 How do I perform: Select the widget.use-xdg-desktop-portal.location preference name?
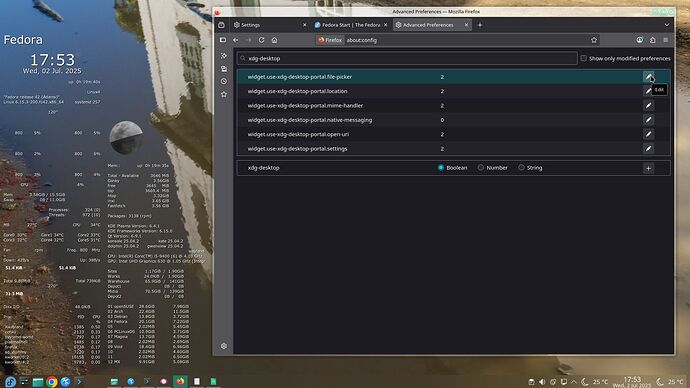pyautogui.click(x=297, y=91)
